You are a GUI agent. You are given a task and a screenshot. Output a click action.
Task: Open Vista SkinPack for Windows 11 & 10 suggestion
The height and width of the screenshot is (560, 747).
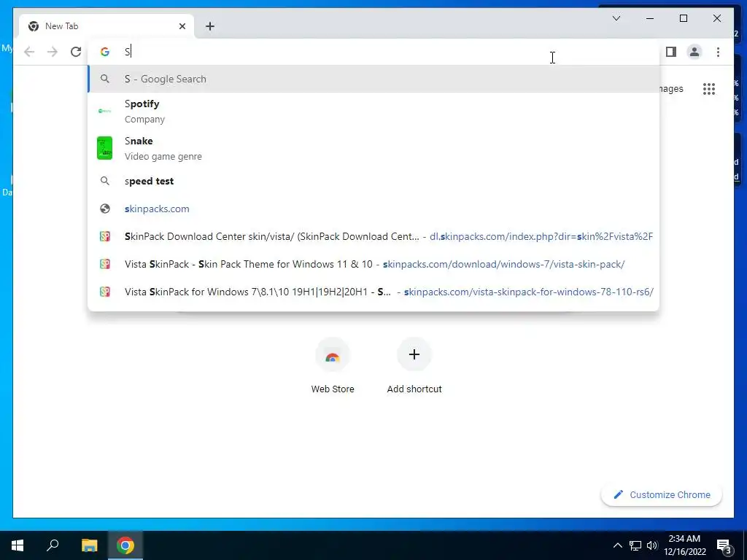[x=374, y=264]
